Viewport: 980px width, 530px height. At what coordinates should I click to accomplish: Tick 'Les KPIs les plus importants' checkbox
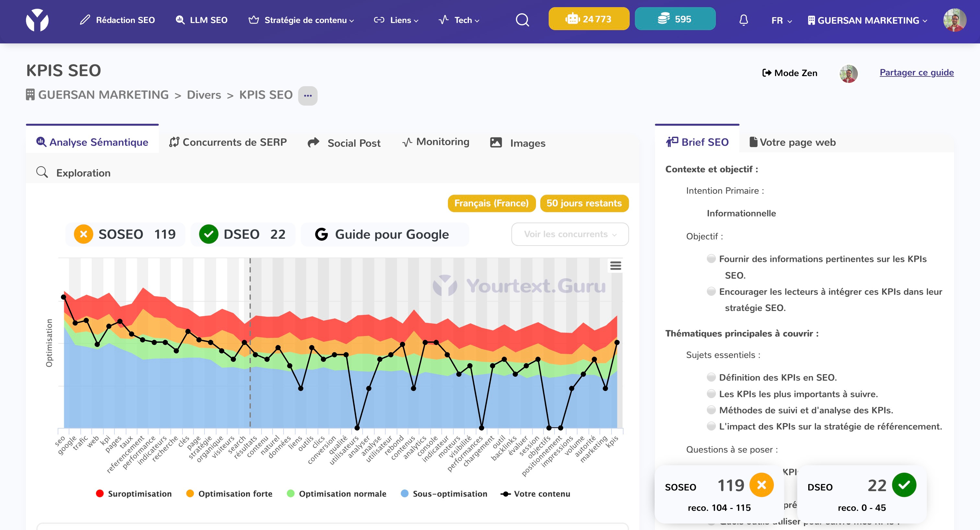(711, 394)
